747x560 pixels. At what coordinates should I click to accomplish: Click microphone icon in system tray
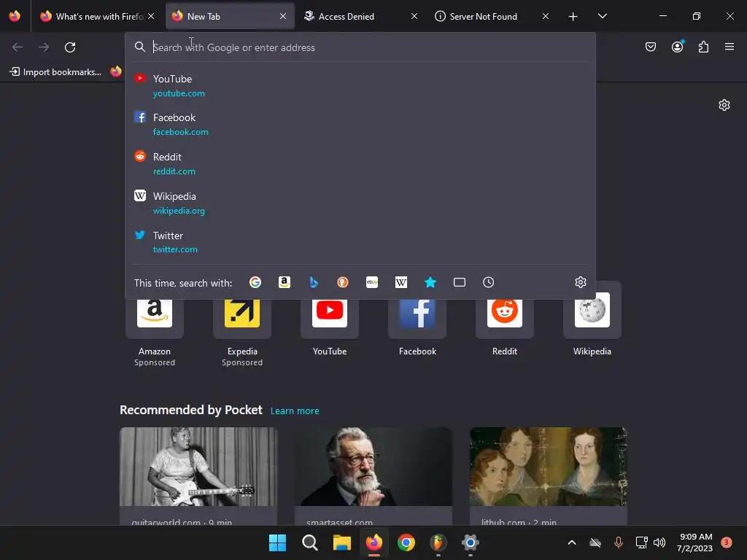coord(618,542)
